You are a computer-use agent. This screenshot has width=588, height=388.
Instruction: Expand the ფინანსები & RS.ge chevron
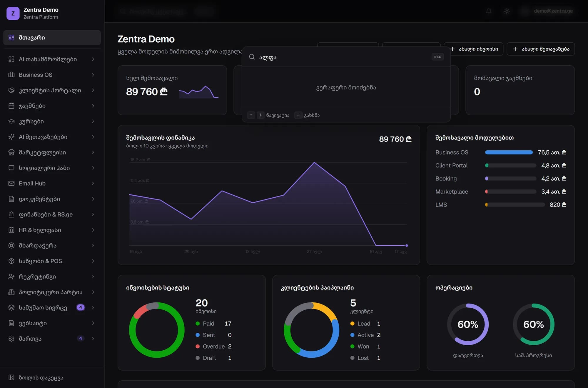point(93,214)
